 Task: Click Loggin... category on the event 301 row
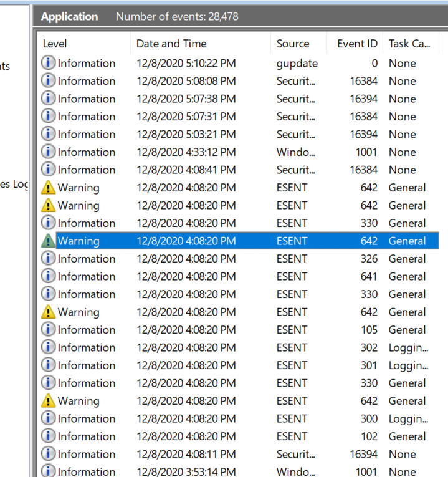tap(408, 365)
